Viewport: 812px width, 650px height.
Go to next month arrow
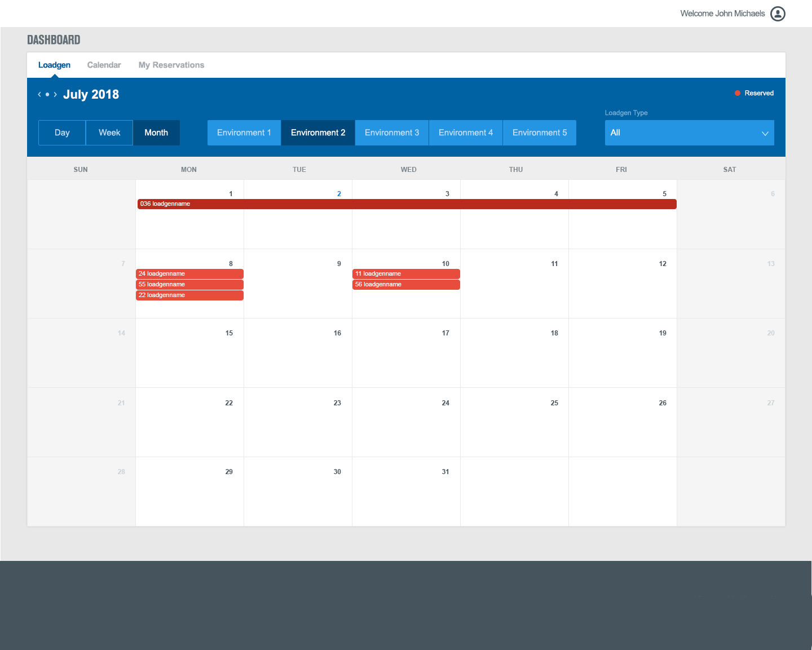[x=55, y=94]
